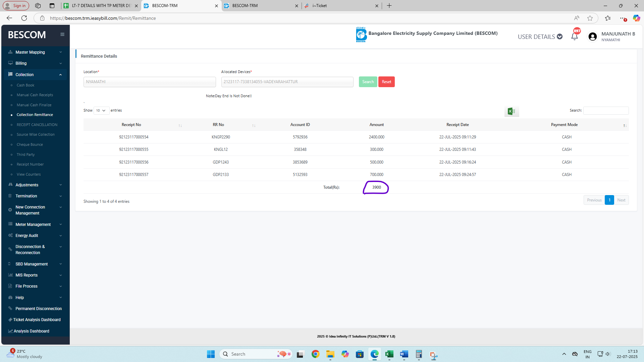Go back in browser history
Viewport: 644px width, 362px height.
click(9, 18)
